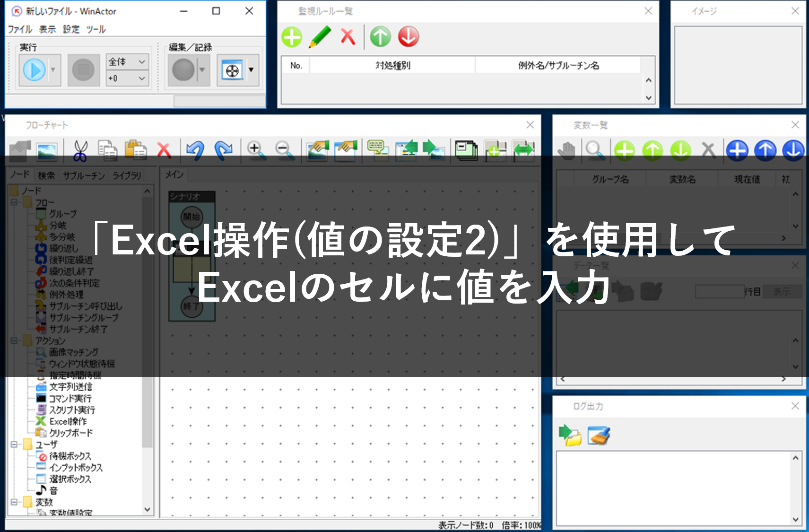Screen dimensions: 809x532
Task: Select the Excel操作 node
Action: click(x=68, y=421)
